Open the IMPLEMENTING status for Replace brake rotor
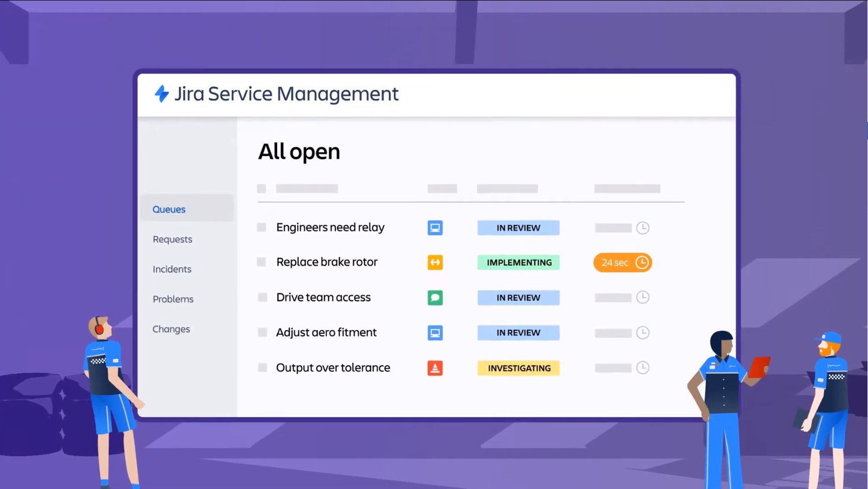This screenshot has height=489, width=868. click(517, 263)
